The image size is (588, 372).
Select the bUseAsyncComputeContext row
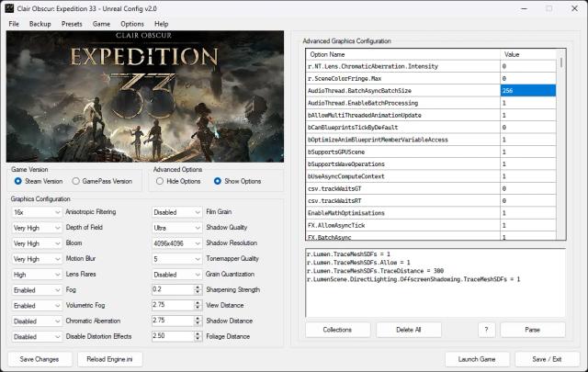tap(431, 176)
